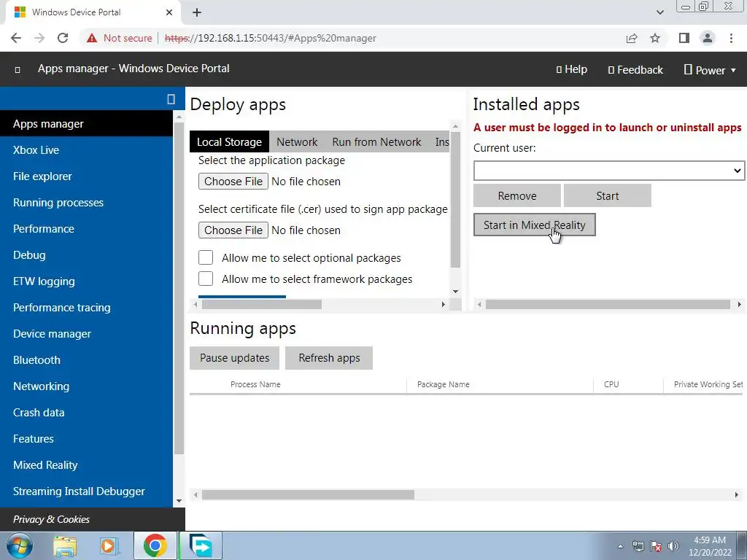
Task: Open the browser side panel icon
Action: tap(684, 38)
